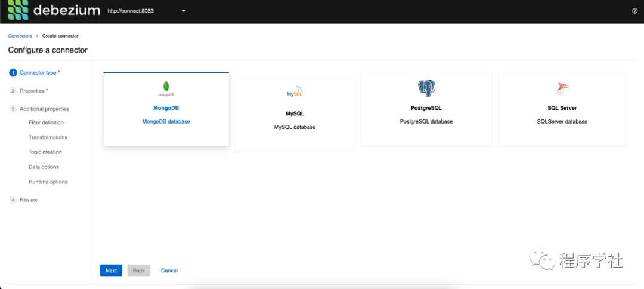Image resolution: width=644 pixels, height=289 pixels.
Task: Click the Configure a connector heading
Action: (48, 50)
